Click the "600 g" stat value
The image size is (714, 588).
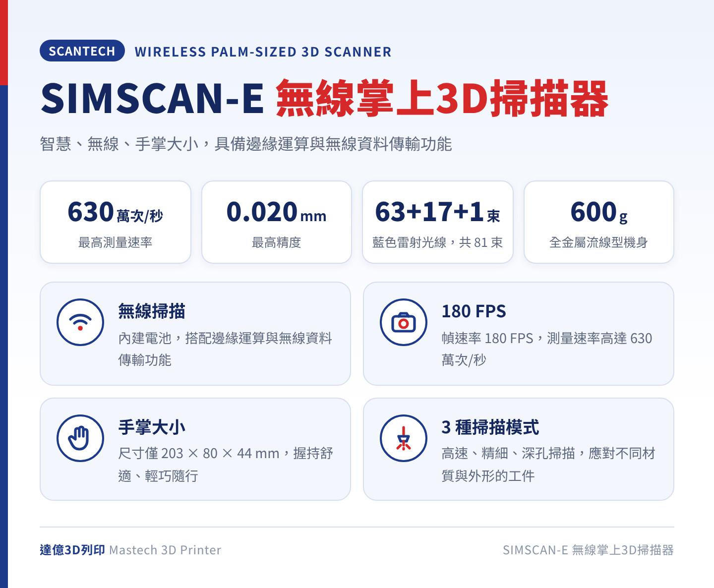[599, 212]
